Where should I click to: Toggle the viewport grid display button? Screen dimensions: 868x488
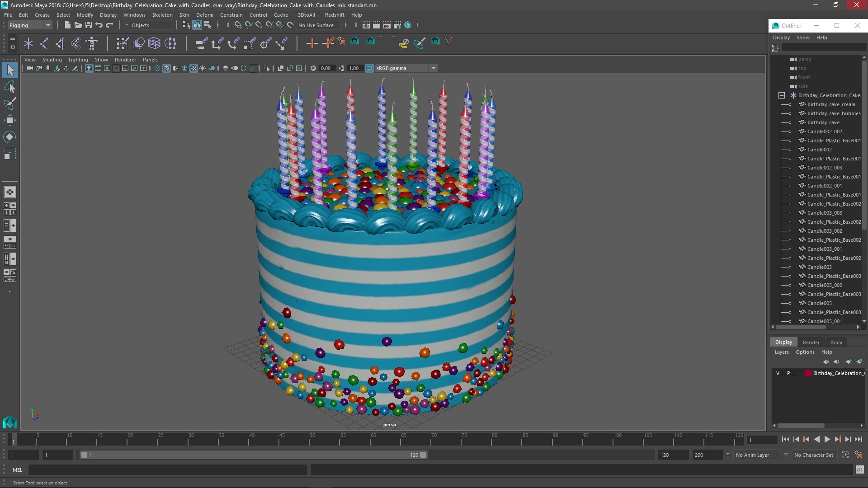point(89,68)
